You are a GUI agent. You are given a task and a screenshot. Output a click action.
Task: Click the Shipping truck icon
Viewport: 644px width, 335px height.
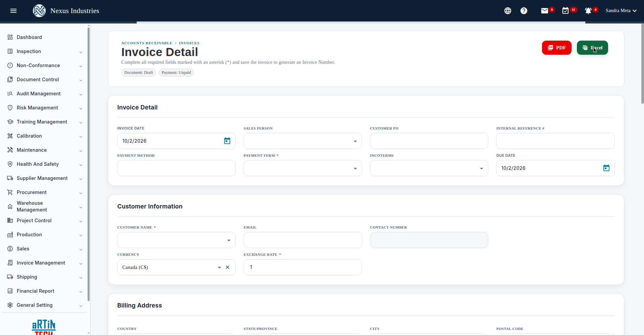pyautogui.click(x=10, y=277)
